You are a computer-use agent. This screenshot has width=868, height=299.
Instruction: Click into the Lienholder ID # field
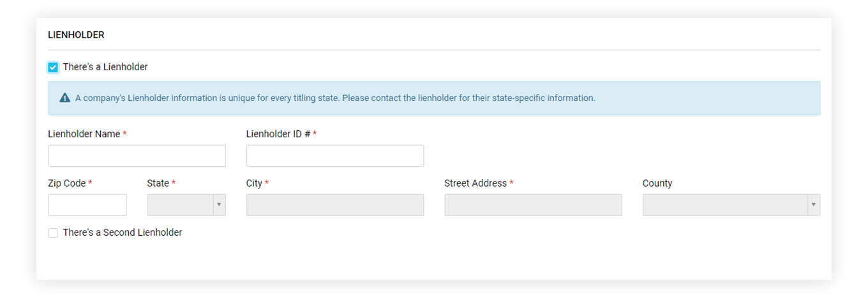[335, 156]
